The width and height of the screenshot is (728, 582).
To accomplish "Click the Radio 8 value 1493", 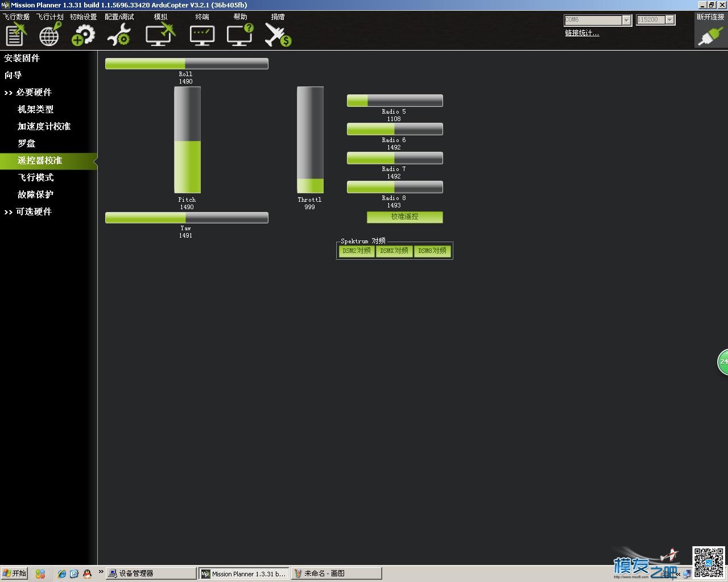I will coord(394,205).
